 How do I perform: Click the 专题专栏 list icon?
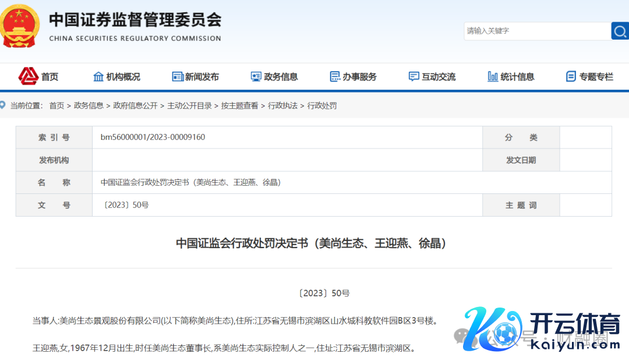[x=571, y=77]
